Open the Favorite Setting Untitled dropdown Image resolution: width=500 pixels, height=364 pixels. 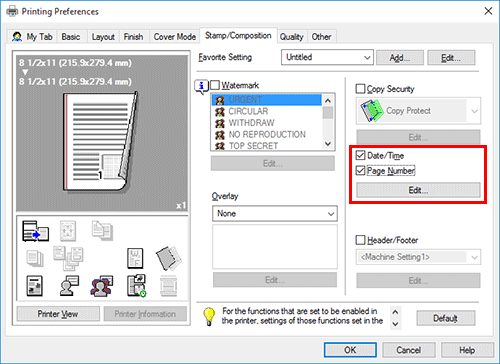327,57
